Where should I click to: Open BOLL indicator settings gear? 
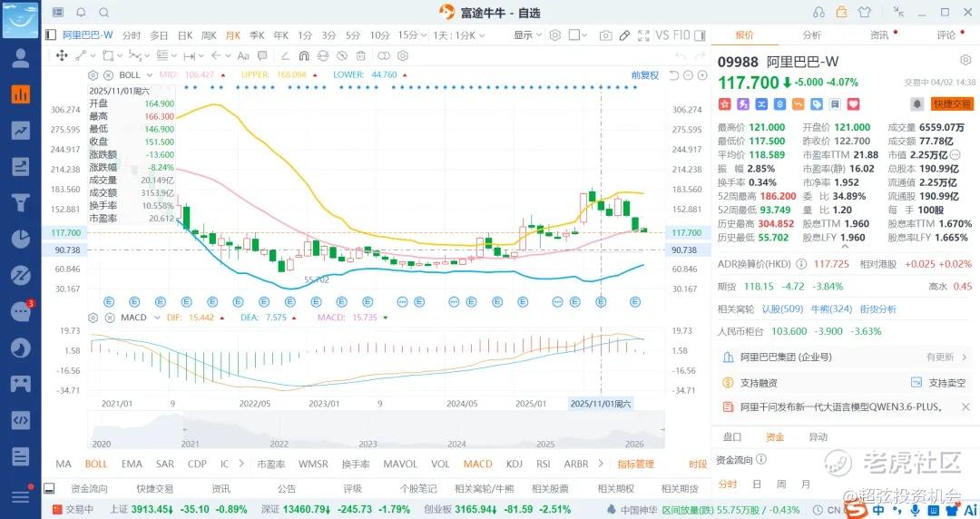[x=93, y=75]
